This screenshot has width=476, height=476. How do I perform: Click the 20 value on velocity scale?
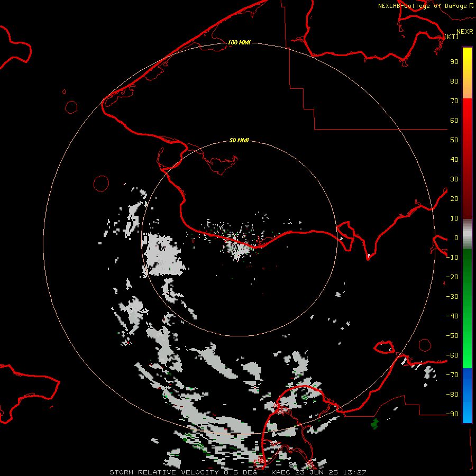[454, 198]
